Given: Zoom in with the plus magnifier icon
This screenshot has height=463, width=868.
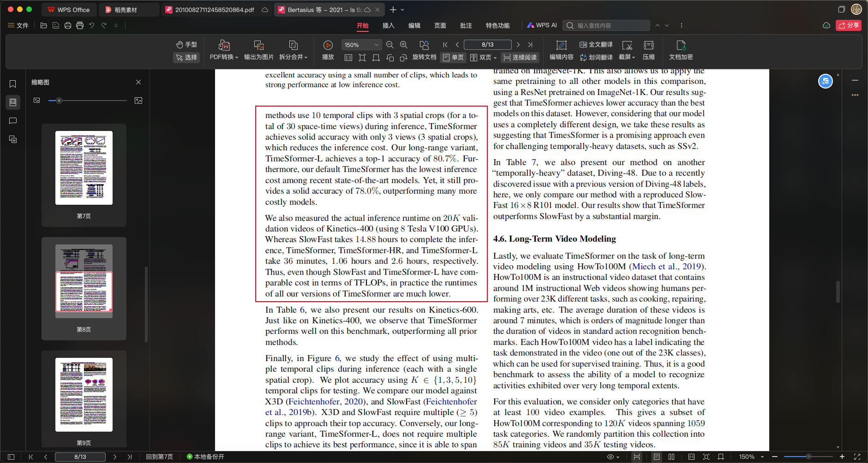Looking at the screenshot, I should [x=404, y=45].
